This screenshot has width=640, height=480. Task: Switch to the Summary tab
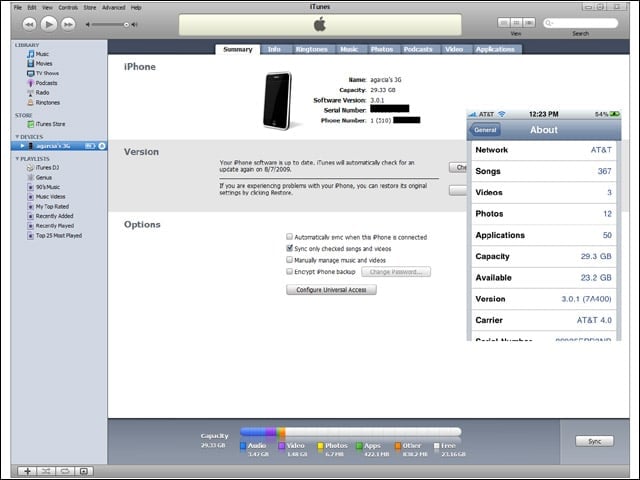point(238,49)
